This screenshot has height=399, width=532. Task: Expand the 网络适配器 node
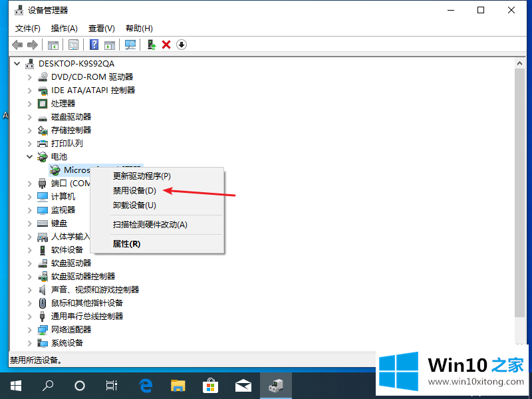coord(30,330)
